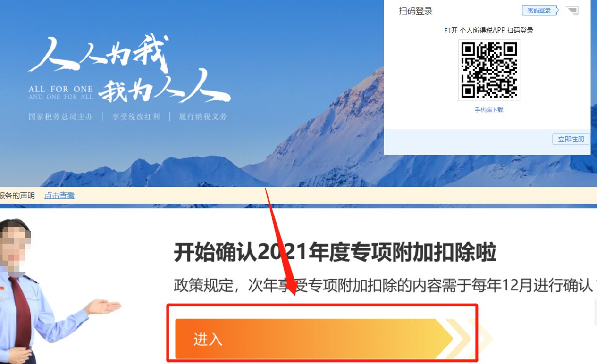The height and width of the screenshot is (364, 597).
Task: Click the login QR code image
Action: [x=489, y=70]
